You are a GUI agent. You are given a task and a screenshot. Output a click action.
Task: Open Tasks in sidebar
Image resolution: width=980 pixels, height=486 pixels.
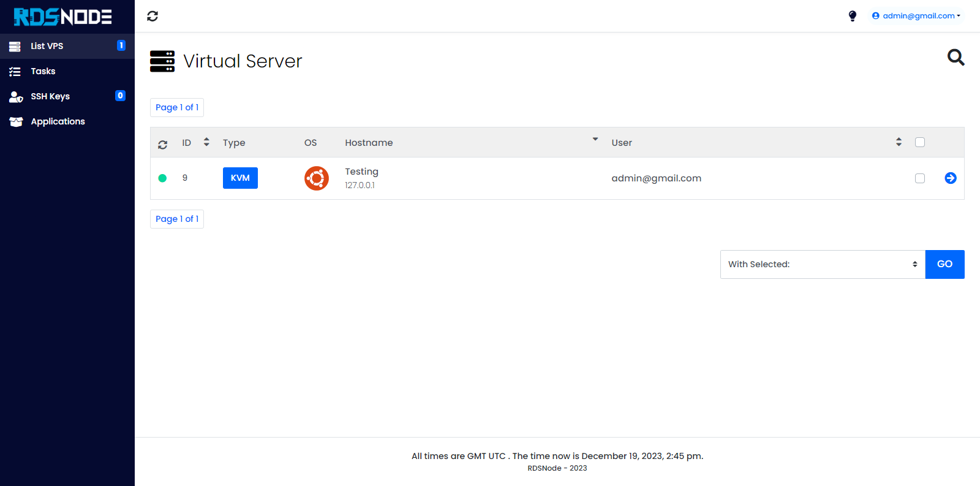[43, 71]
